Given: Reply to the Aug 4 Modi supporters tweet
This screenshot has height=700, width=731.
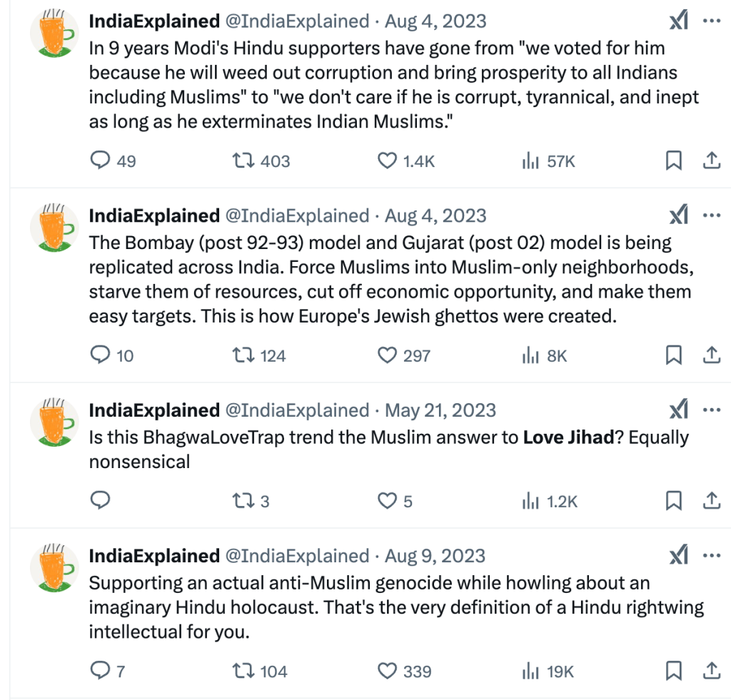Looking at the screenshot, I should (100, 161).
